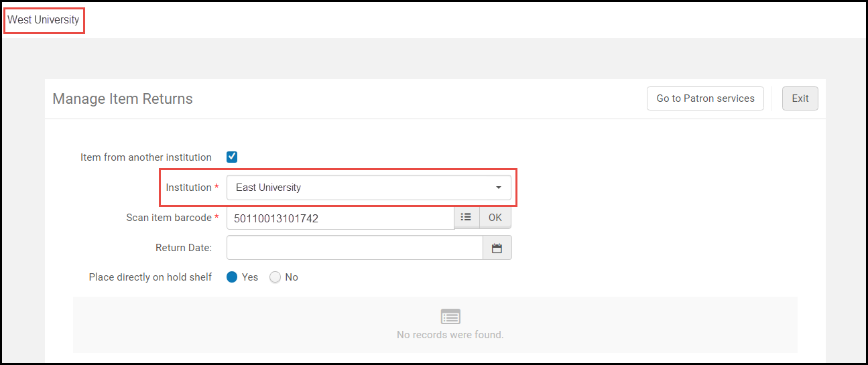Click the OK button beside barcode field
The image size is (868, 365).
(x=495, y=218)
